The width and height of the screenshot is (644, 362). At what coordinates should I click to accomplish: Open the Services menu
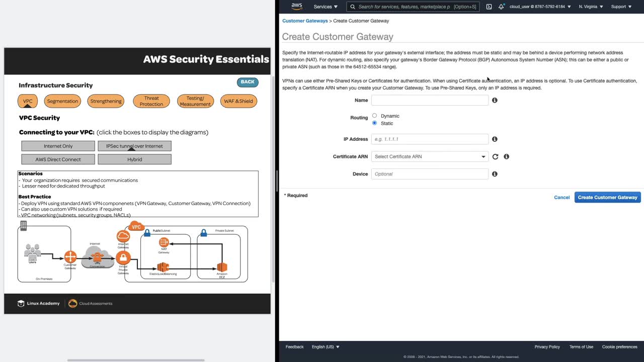click(326, 7)
